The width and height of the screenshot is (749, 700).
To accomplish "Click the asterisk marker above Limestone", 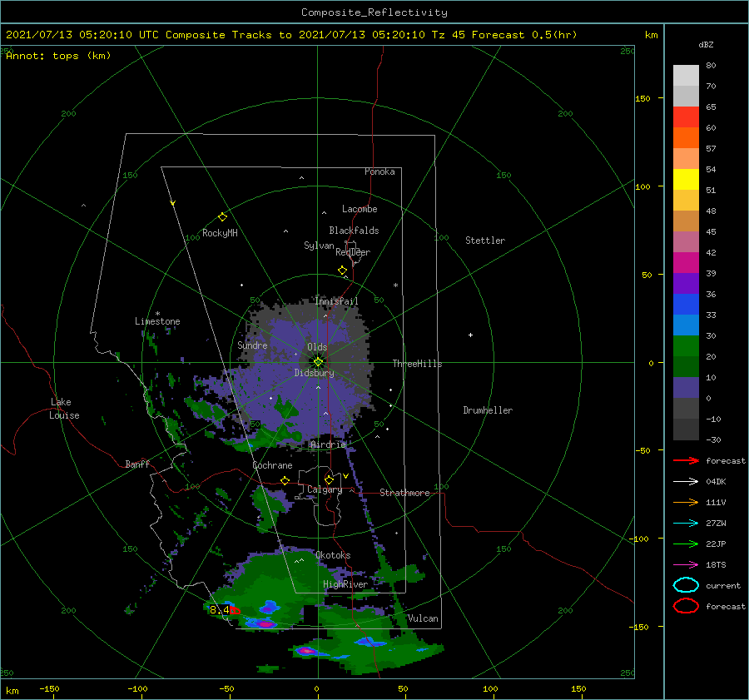I will pyautogui.click(x=157, y=314).
